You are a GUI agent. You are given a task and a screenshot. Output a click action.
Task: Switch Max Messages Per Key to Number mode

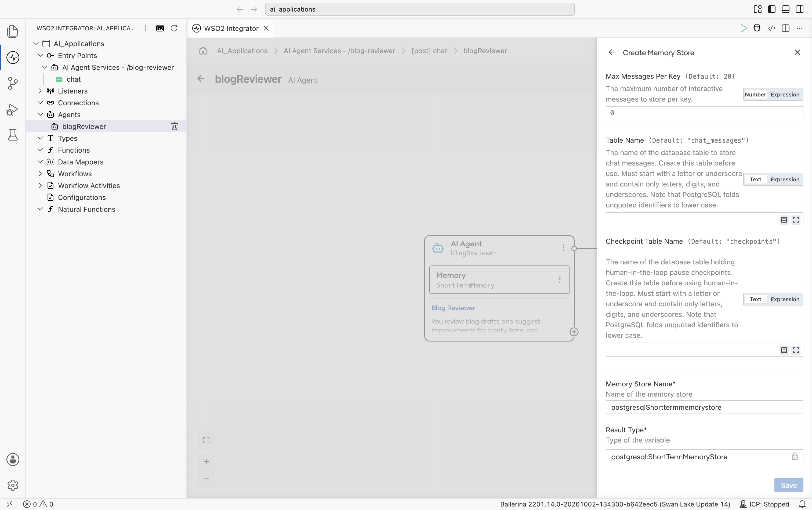755,94
